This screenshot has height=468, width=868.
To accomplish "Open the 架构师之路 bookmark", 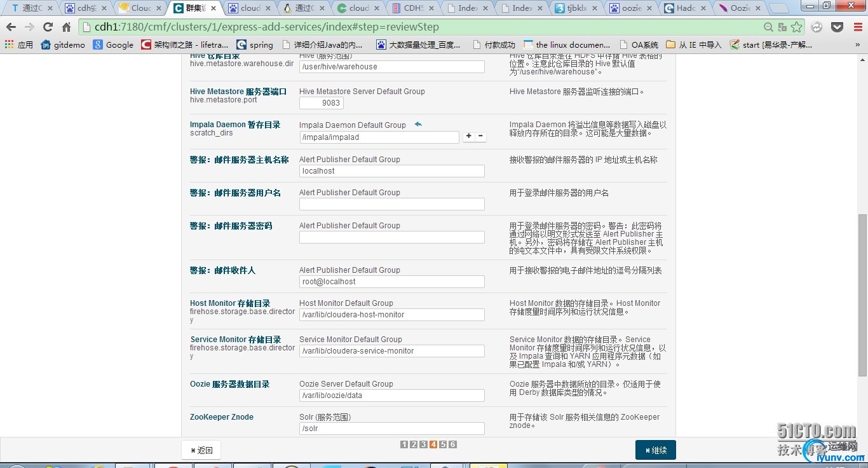I will point(184,45).
